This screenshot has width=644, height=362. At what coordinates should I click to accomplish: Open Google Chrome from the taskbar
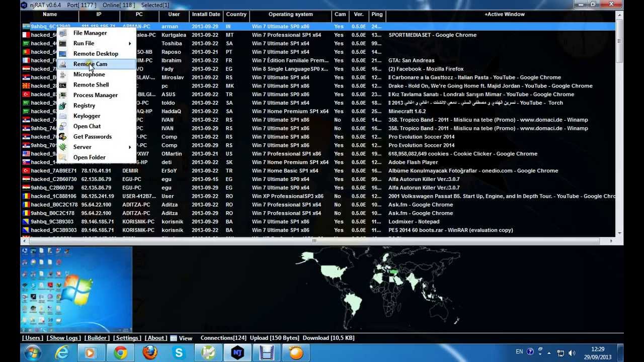[120, 352]
